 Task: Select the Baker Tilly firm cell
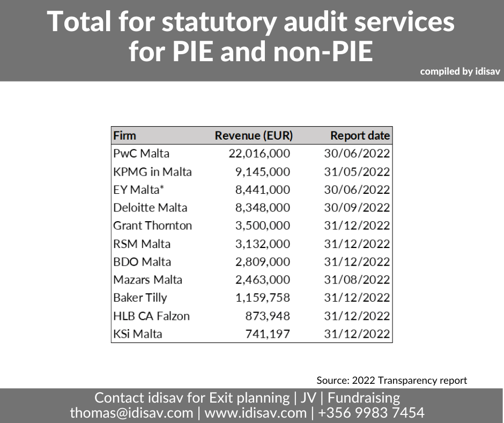click(x=140, y=297)
